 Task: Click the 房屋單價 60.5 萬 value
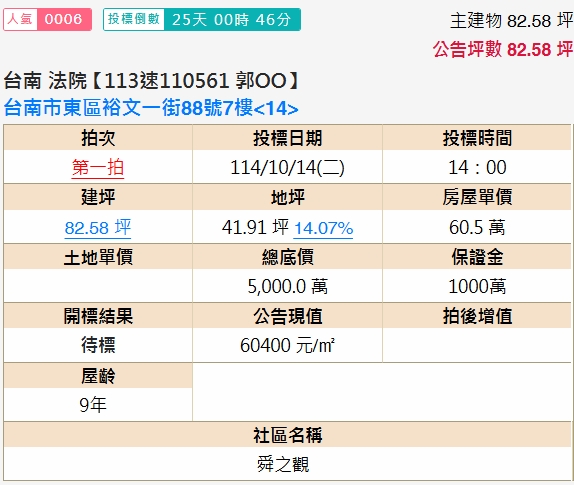pyautogui.click(x=477, y=227)
